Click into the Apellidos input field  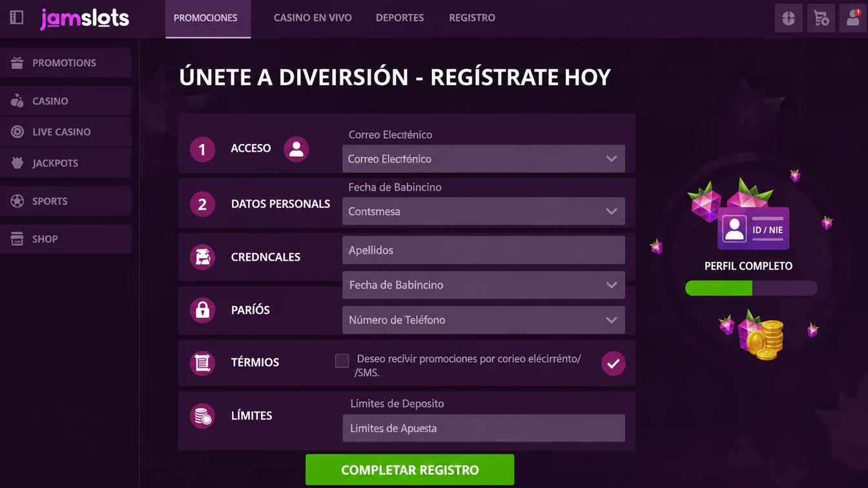coord(484,250)
